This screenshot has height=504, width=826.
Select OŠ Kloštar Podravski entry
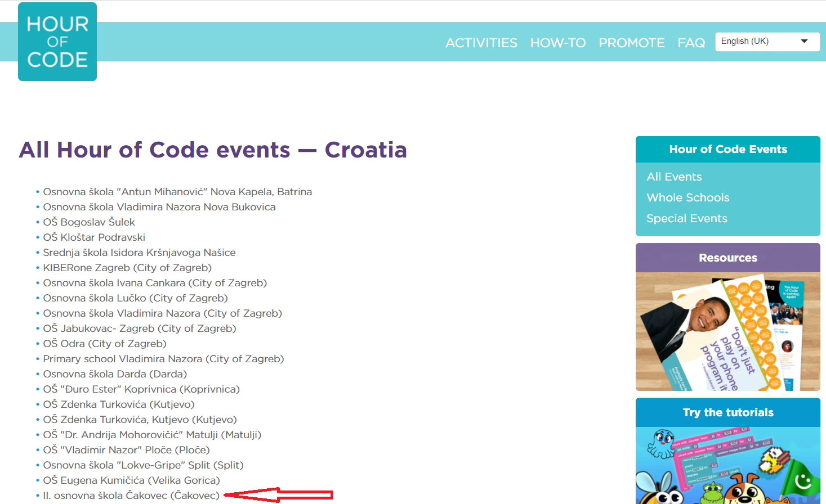pyautogui.click(x=94, y=237)
